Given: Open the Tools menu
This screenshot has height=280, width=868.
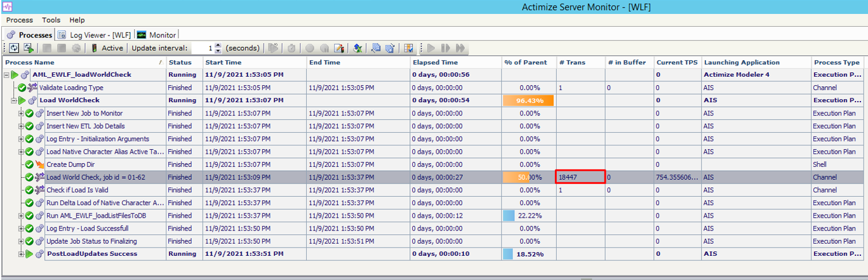Looking at the screenshot, I should pos(51,20).
